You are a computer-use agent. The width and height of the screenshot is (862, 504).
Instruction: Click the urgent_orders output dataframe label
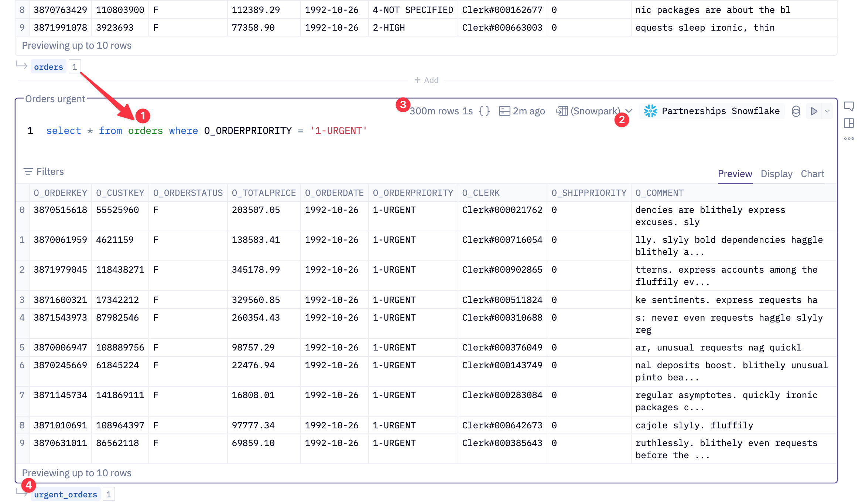(65, 494)
